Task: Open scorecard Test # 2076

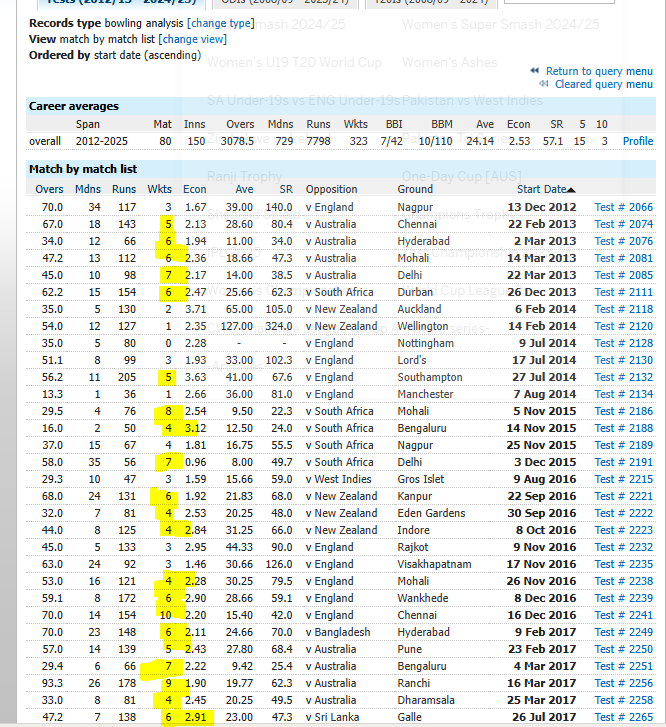Action: pos(623,241)
